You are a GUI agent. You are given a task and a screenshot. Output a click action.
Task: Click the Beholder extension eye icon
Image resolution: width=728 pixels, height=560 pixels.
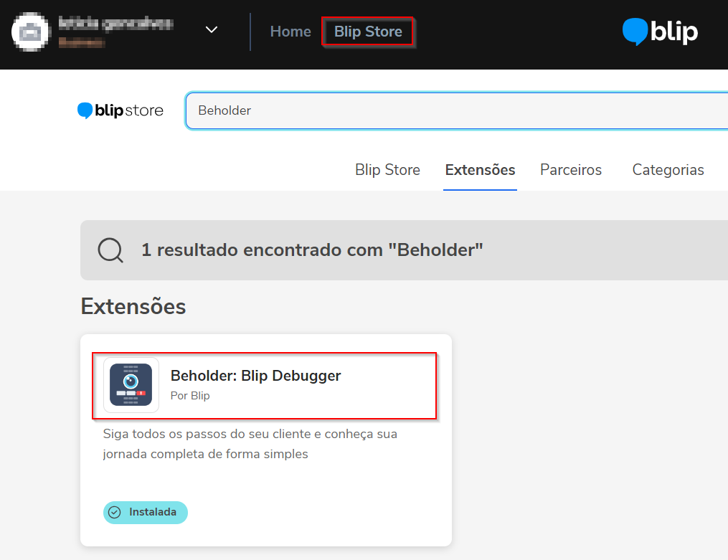(131, 384)
